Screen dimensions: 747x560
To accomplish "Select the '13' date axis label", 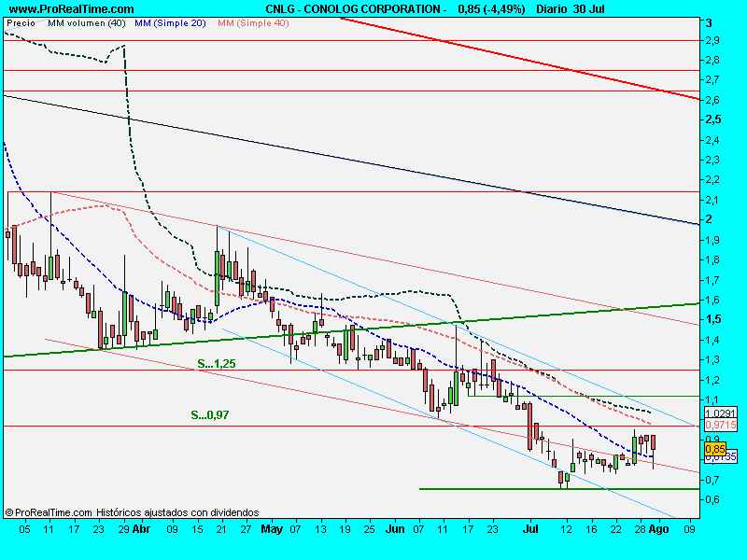I will (x=320, y=529).
